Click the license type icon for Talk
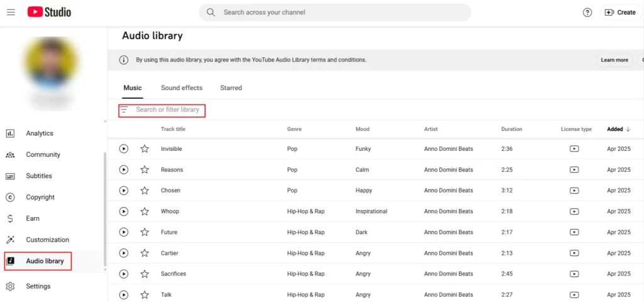This screenshot has width=644, height=302. point(575,294)
